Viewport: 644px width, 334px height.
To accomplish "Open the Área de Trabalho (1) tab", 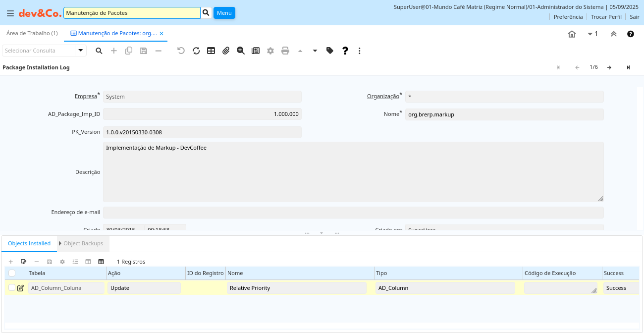I will [x=32, y=33].
